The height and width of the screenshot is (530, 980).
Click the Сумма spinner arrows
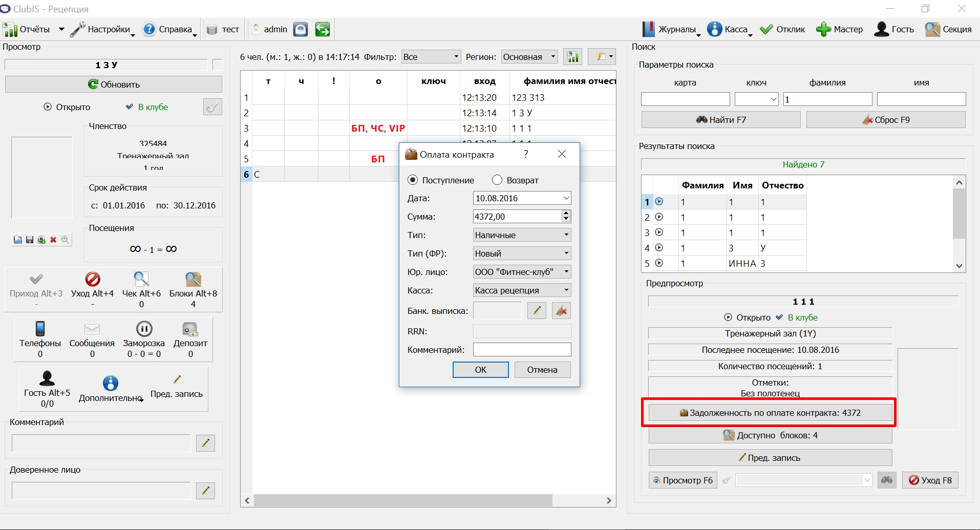tap(566, 217)
